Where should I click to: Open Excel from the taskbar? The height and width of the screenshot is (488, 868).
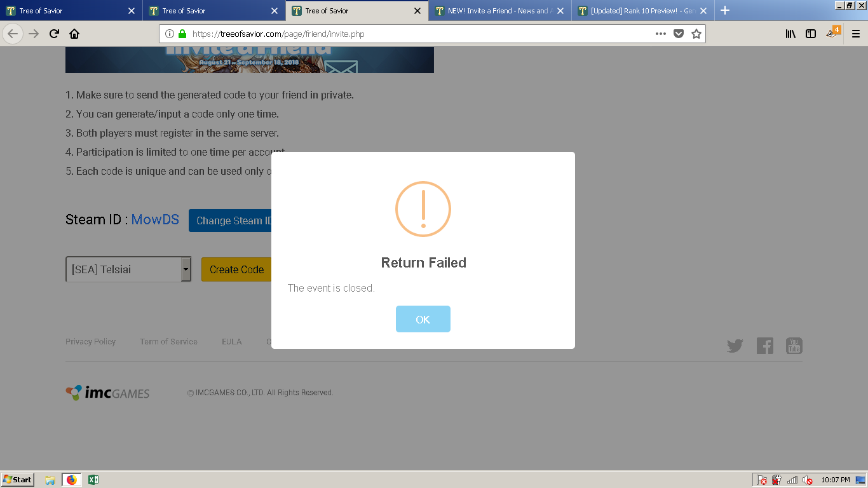point(93,480)
